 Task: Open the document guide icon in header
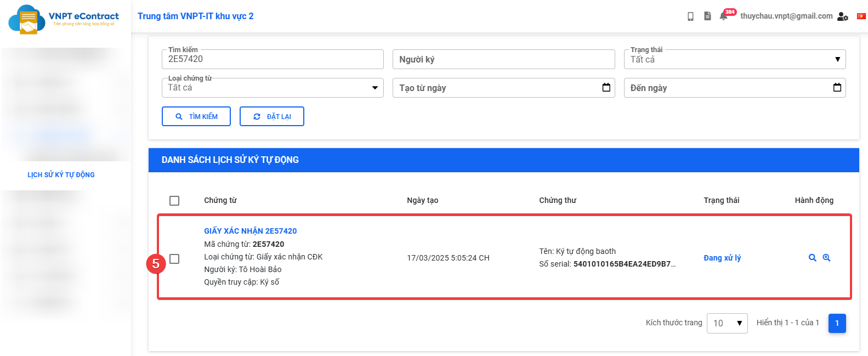click(707, 16)
